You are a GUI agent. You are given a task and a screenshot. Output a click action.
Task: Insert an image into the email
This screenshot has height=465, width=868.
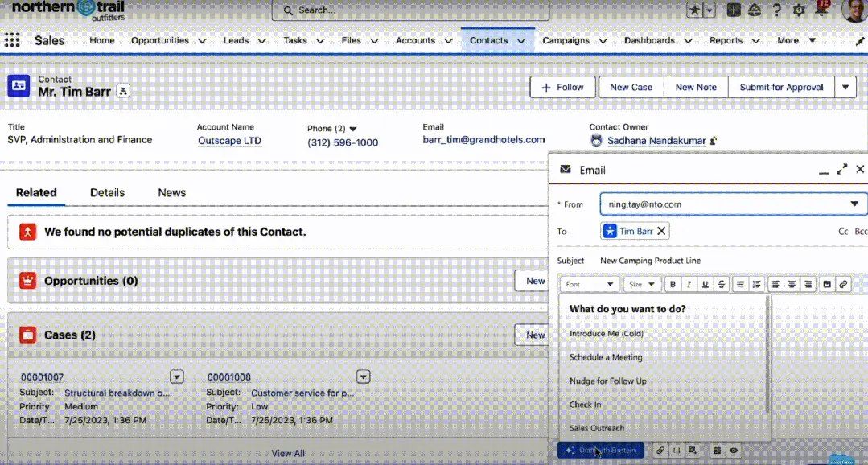(827, 285)
